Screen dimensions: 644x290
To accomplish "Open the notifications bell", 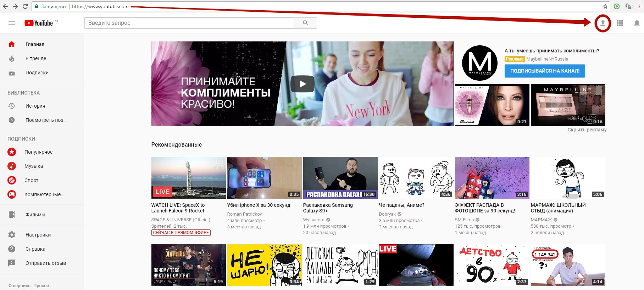I will [637, 23].
